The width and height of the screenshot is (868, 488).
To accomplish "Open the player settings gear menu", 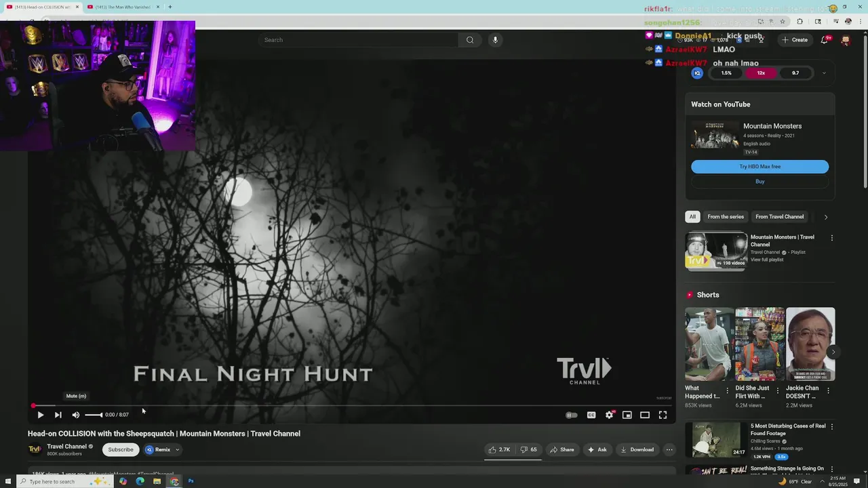I will 609,415.
